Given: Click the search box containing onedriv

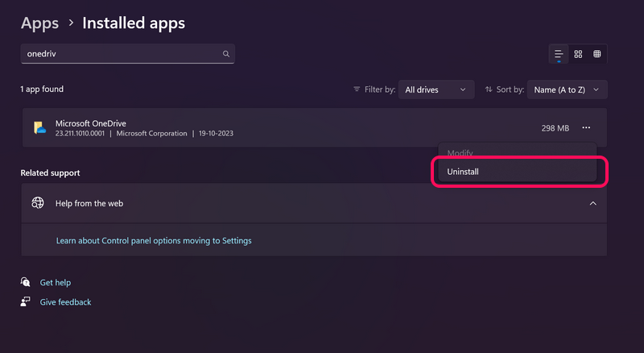Looking at the screenshot, I should coord(121,54).
